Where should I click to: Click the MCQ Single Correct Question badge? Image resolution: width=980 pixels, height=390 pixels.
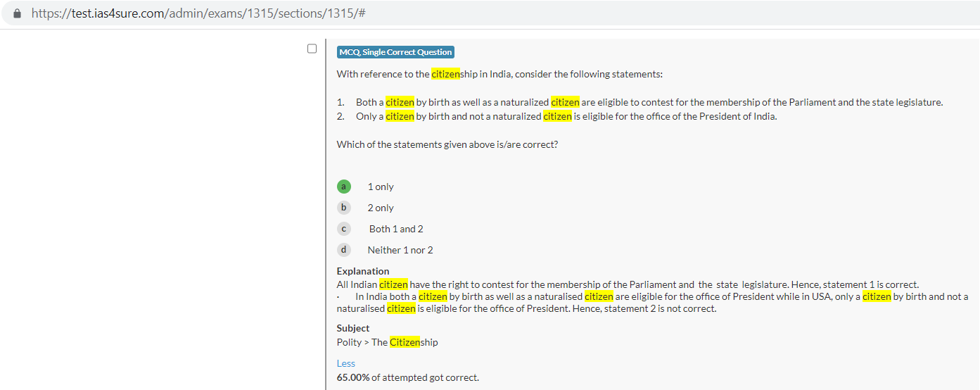coord(395,52)
